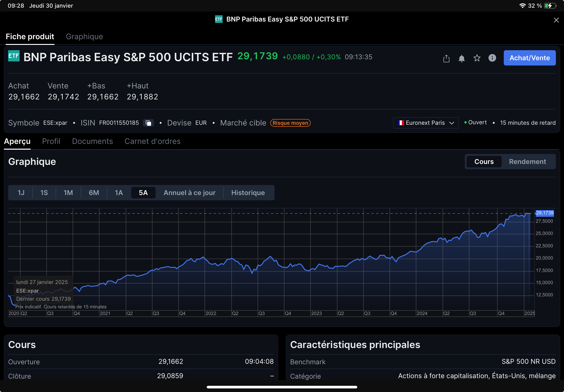Switch to the Fiche produit tab

[30, 37]
